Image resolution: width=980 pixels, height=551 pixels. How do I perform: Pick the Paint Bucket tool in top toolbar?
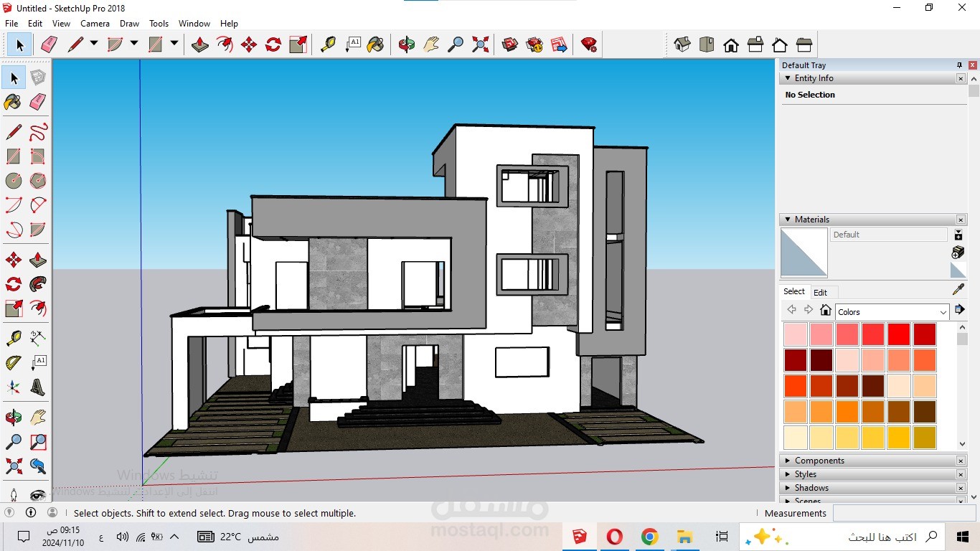click(x=375, y=44)
